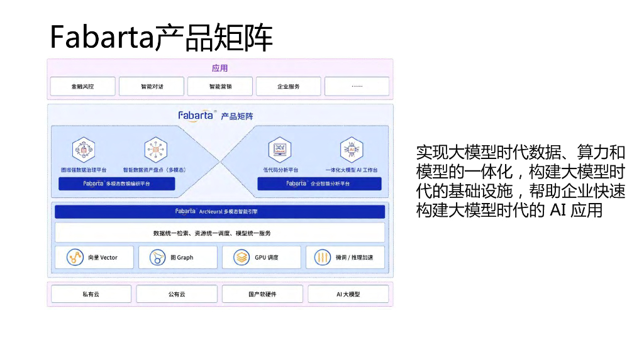Click the AI chip hexagon icon
Screen dimensions: 644x362
tap(352, 150)
